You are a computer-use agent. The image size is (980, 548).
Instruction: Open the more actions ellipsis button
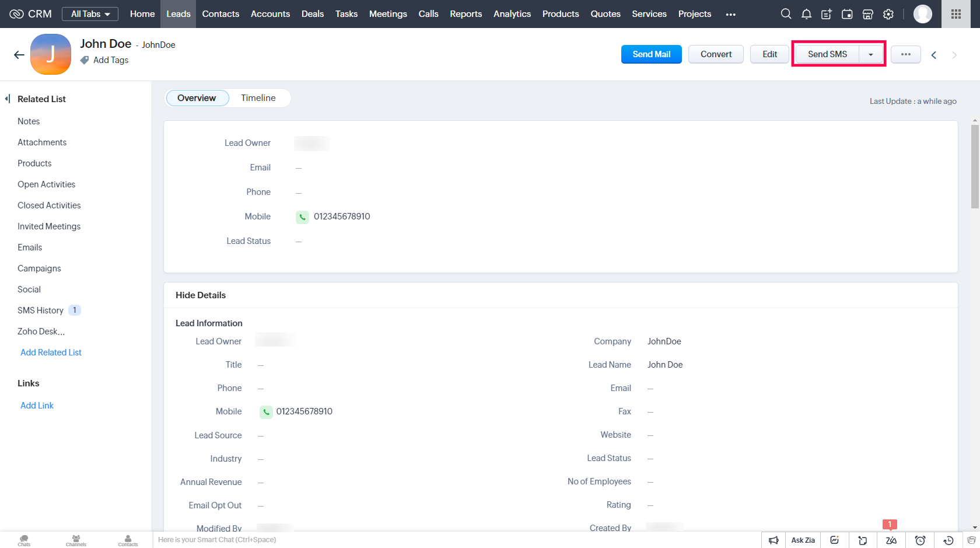tap(905, 54)
